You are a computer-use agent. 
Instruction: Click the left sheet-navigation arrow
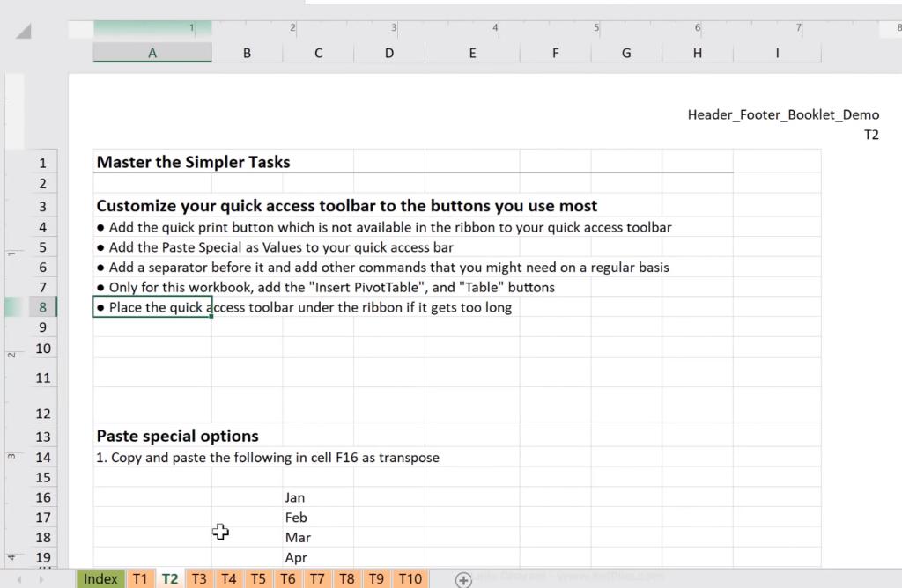click(x=18, y=579)
